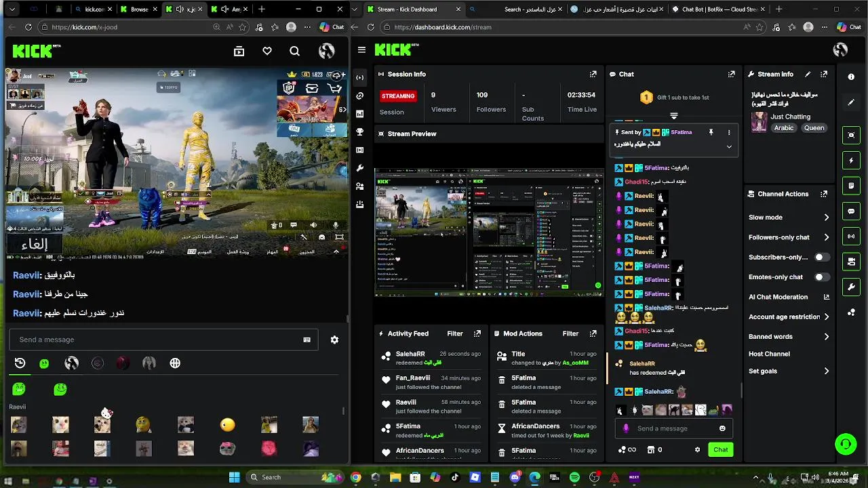Open AI Chat Moderation link
The width and height of the screenshot is (868, 488).
tap(787, 297)
